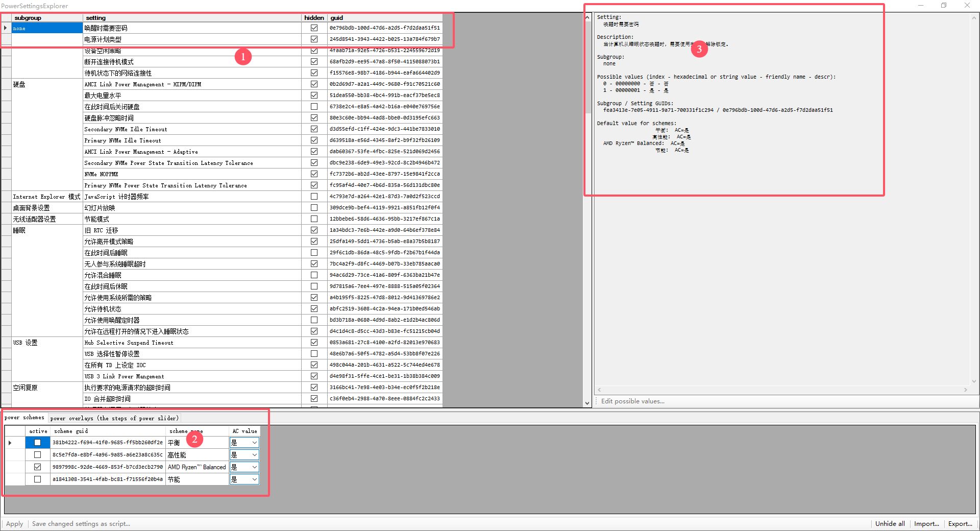Open AC value dropdown for 平衡 scheme
980x531 pixels.
click(x=254, y=443)
